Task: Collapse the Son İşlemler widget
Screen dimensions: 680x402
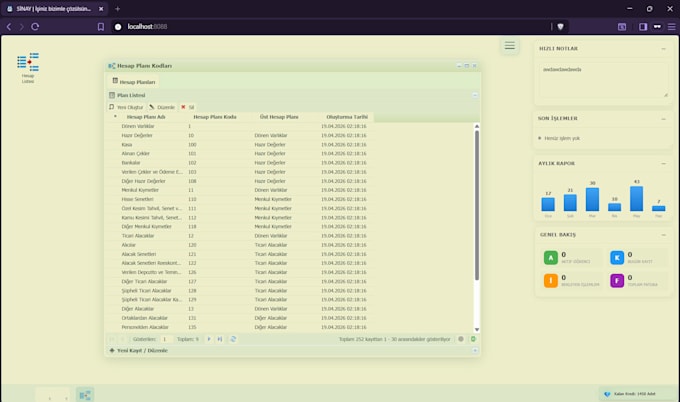Action: 664,118
